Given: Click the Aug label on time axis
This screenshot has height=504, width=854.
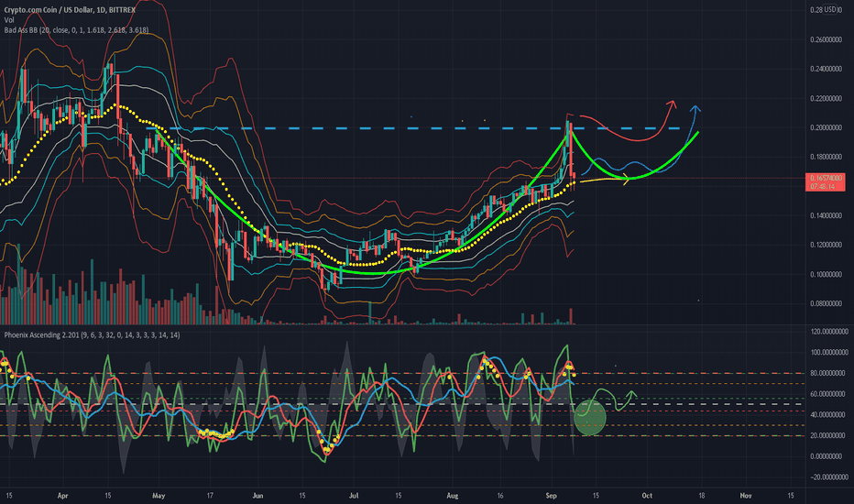Looking at the screenshot, I should coord(452,496).
